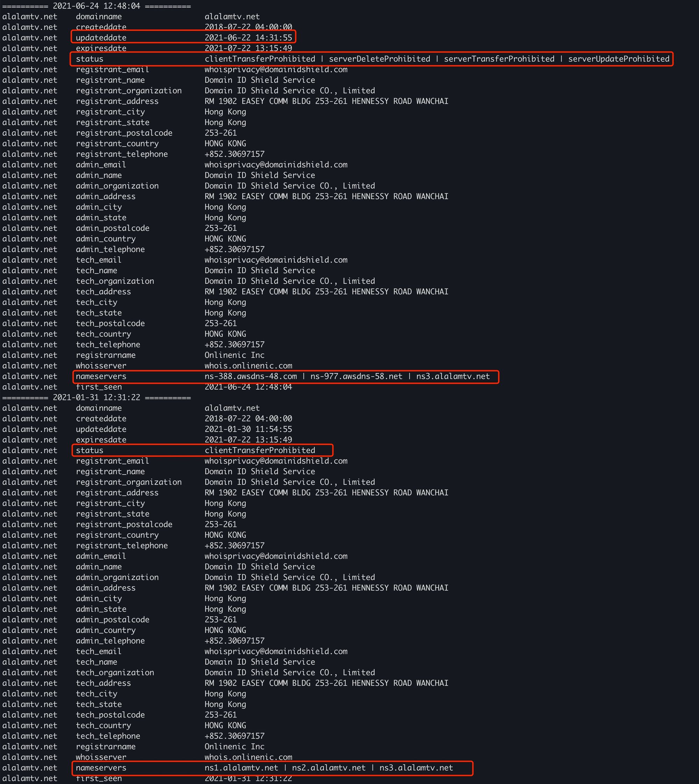Click the 2021-01-31 12:31:22 section header

96,397
